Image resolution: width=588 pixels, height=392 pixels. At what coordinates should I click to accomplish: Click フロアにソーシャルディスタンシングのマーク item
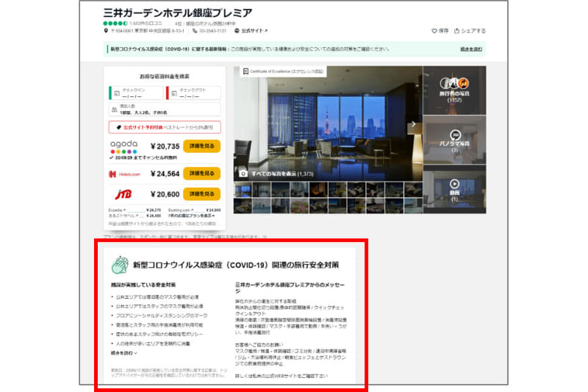tap(161, 316)
